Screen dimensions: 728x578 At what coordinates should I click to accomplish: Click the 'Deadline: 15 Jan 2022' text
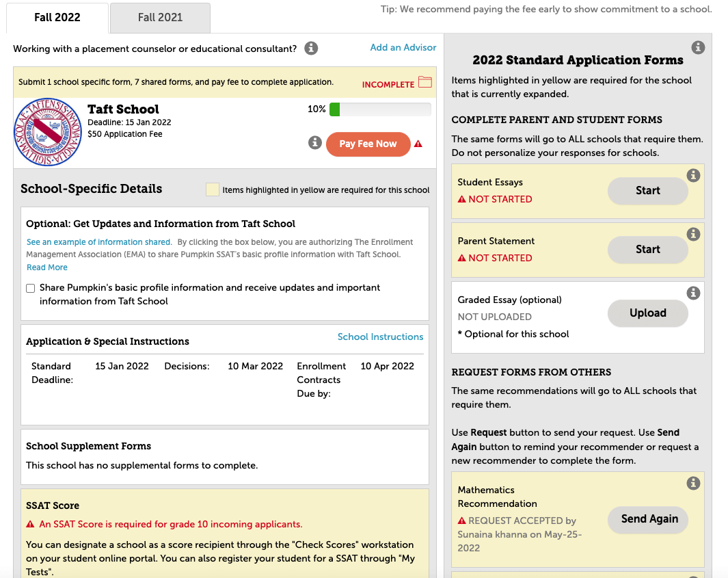(x=129, y=122)
